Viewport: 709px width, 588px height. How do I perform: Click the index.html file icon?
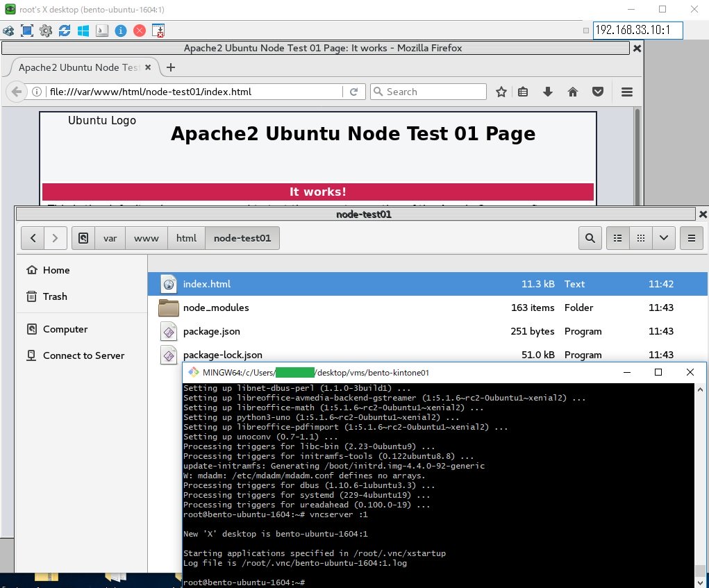click(169, 284)
